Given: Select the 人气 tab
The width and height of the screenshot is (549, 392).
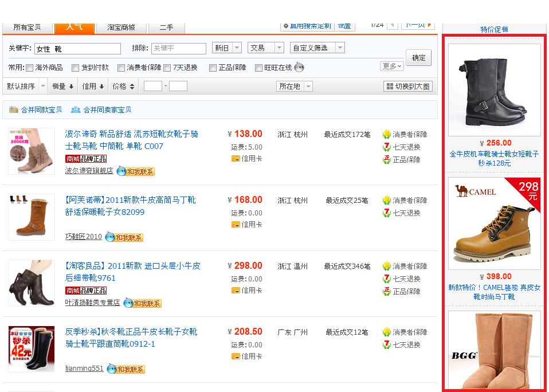Looking at the screenshot, I should (x=74, y=28).
